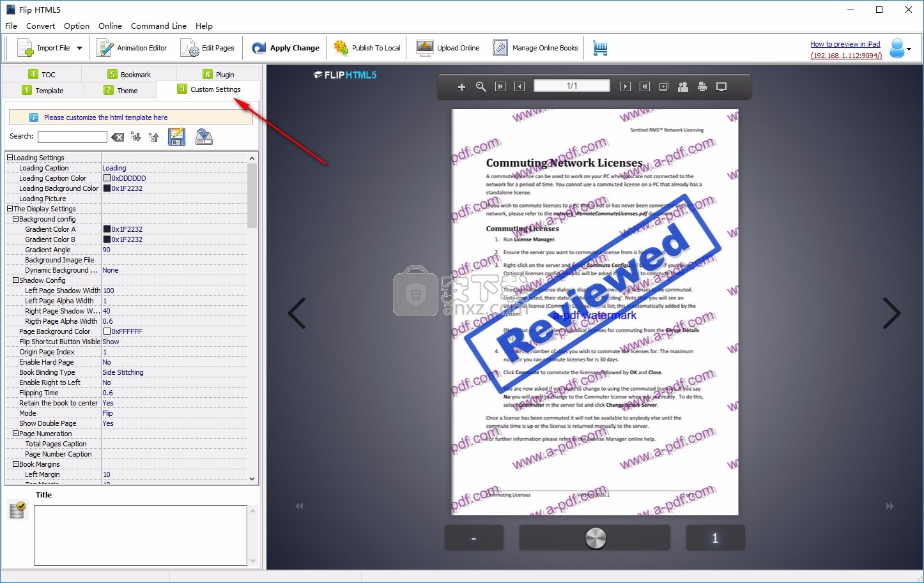Switch to the Template tab
Screen dimensions: 924x583
click(x=43, y=91)
